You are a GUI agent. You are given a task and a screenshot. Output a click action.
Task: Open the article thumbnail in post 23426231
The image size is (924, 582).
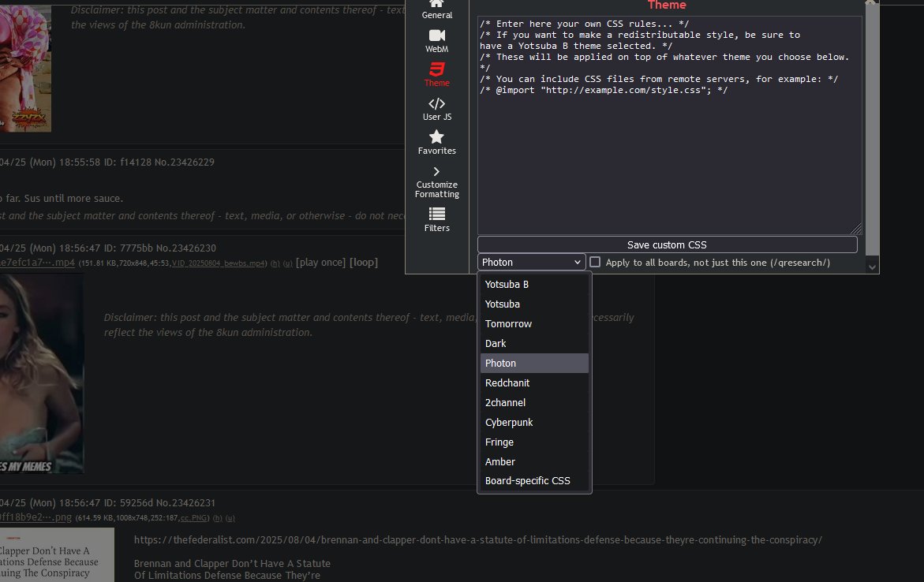[57, 555]
